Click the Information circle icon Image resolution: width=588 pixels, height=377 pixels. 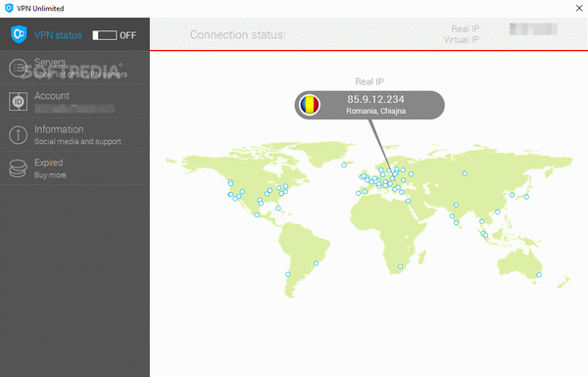click(18, 134)
